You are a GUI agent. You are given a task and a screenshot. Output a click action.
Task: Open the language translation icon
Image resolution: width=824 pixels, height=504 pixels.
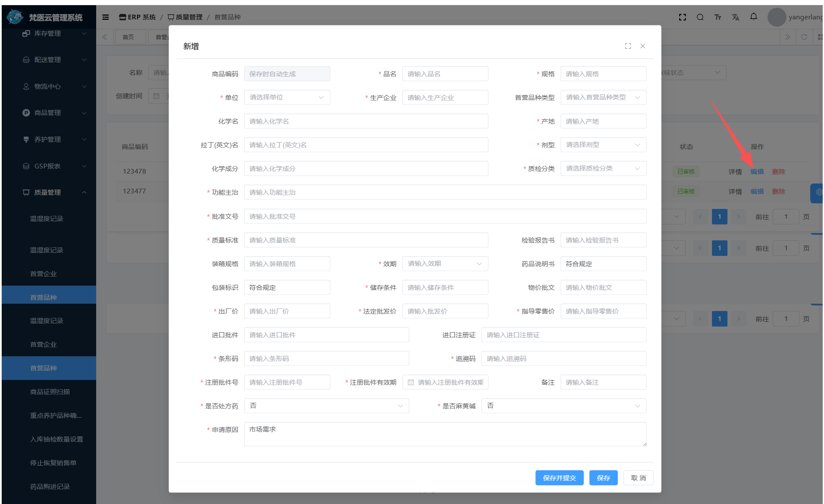[735, 17]
